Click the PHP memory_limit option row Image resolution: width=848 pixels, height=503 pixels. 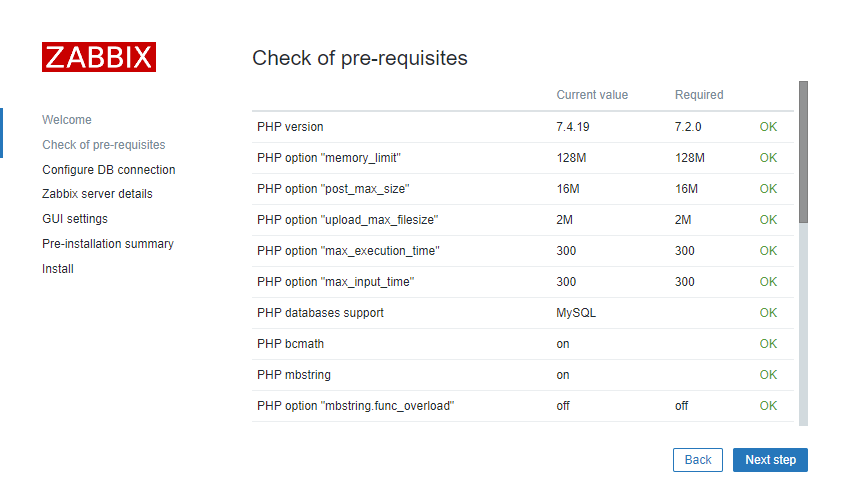point(523,158)
